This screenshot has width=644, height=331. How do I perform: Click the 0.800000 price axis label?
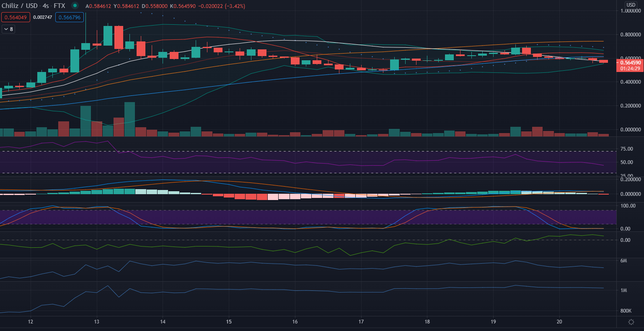click(x=631, y=35)
